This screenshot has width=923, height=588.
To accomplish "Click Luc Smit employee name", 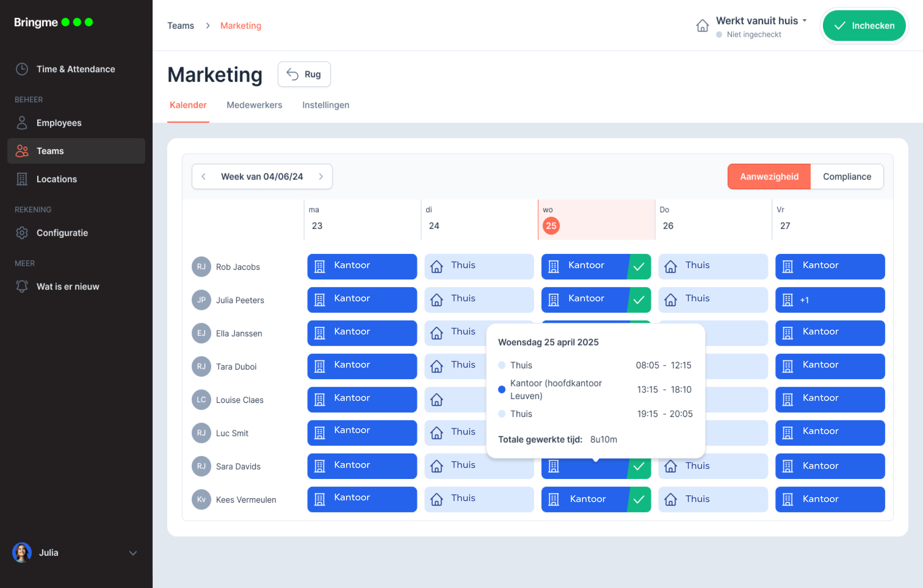I will tap(232, 433).
